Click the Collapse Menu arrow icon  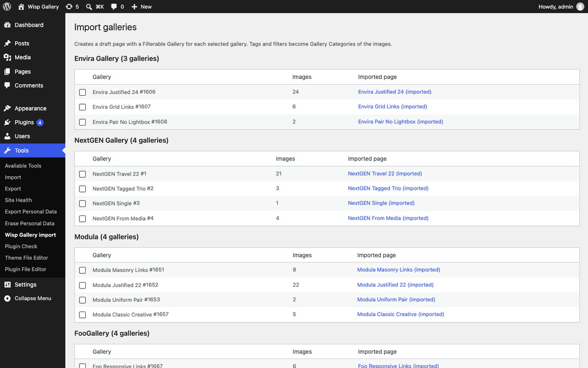(x=7, y=298)
